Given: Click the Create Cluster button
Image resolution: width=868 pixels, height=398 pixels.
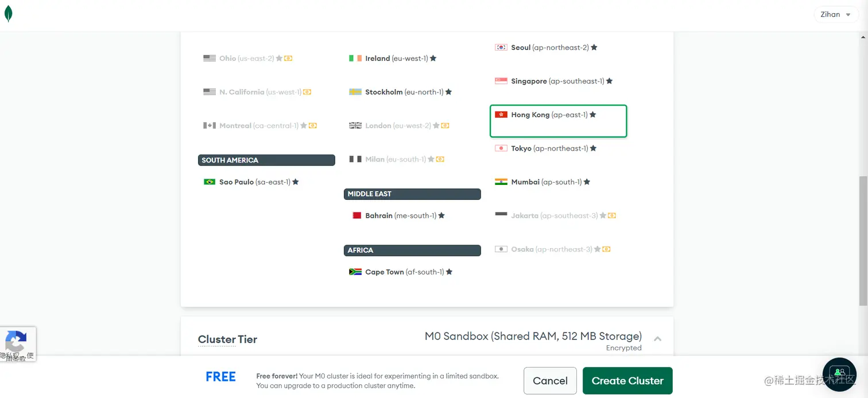Looking at the screenshot, I should tap(627, 381).
